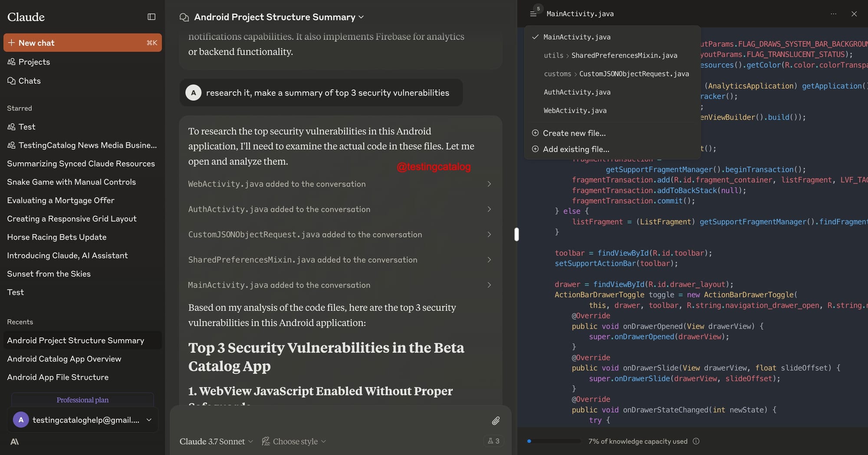Click the Anthropic logo at bottom of sidebar
Viewport: 868px width, 455px height.
tap(14, 442)
